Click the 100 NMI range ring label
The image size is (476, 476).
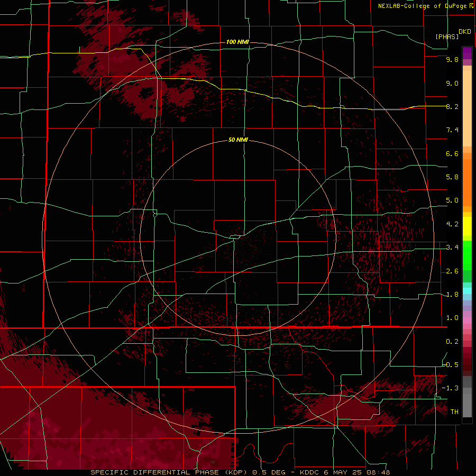pyautogui.click(x=237, y=42)
